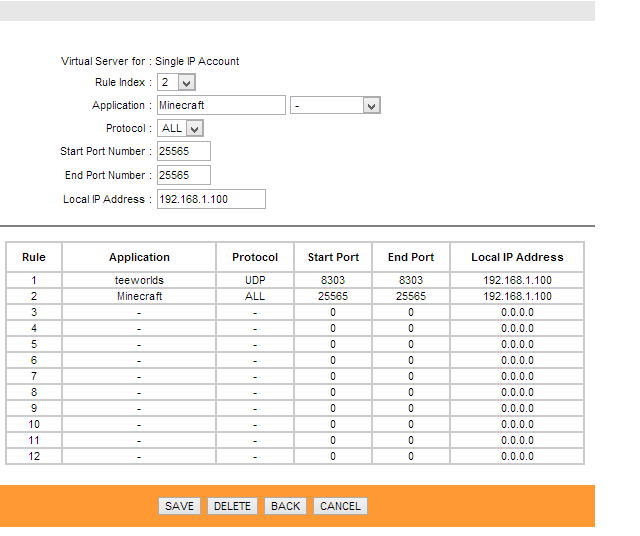Click the End Port Number field

pos(184,175)
